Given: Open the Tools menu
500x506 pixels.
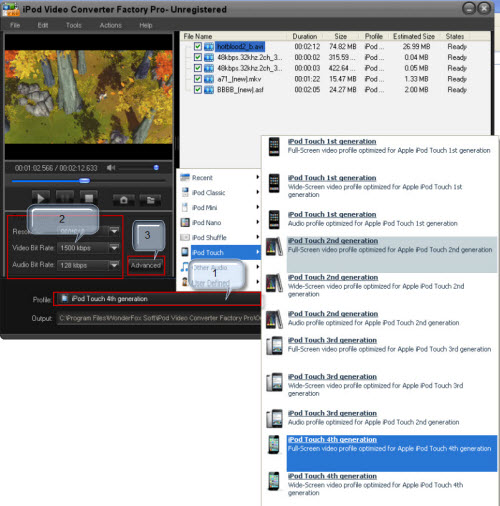Looking at the screenshot, I should (74, 25).
